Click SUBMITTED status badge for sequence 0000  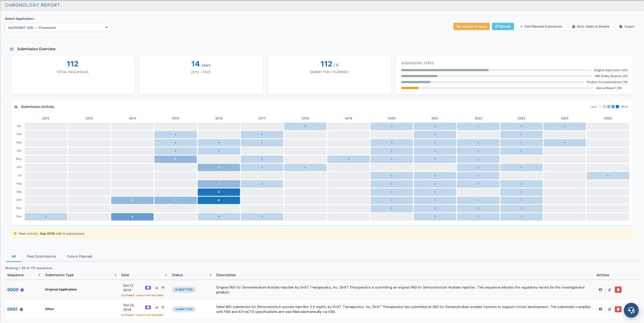[184, 290]
